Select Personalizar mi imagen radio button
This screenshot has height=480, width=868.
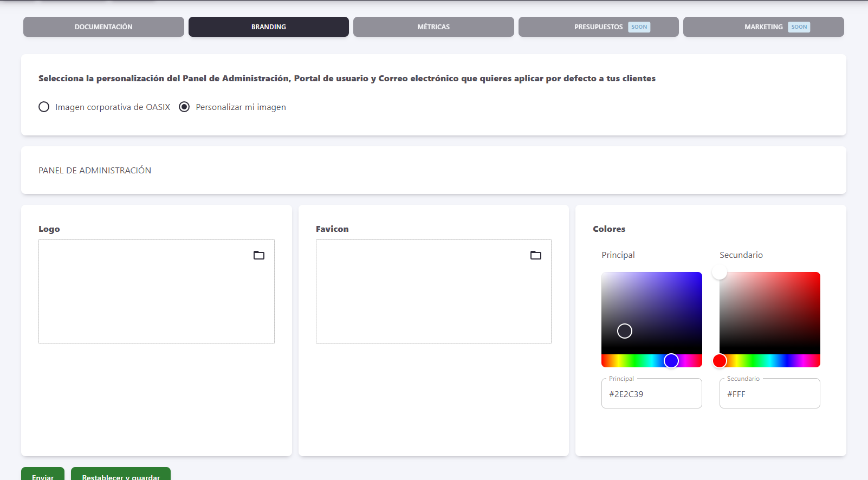(x=184, y=107)
